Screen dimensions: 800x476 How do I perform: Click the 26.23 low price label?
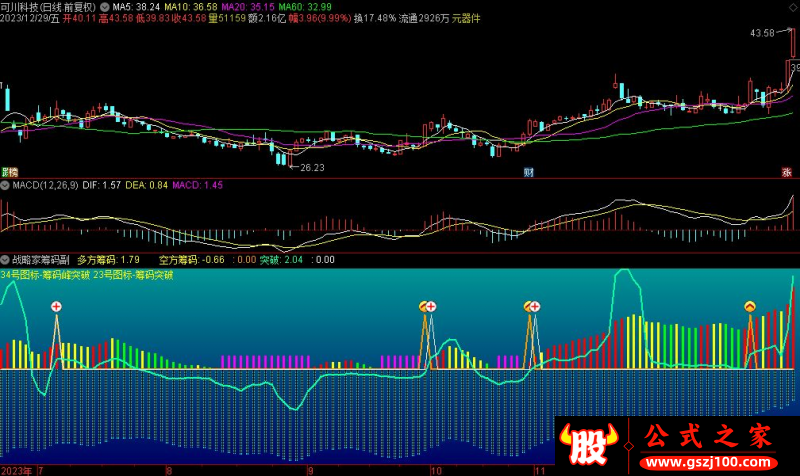coord(312,168)
